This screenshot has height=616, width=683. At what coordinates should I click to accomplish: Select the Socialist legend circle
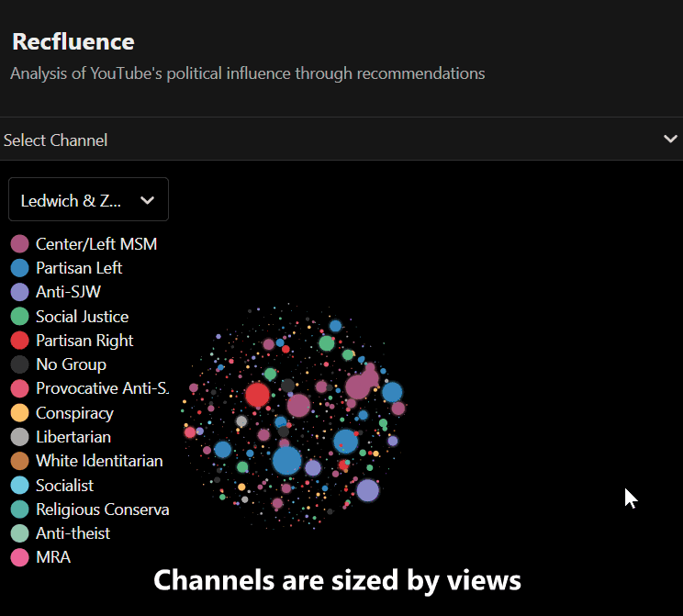tap(19, 486)
